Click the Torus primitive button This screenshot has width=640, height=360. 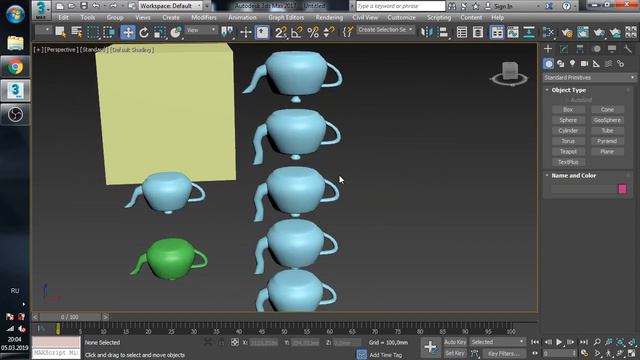[568, 141]
